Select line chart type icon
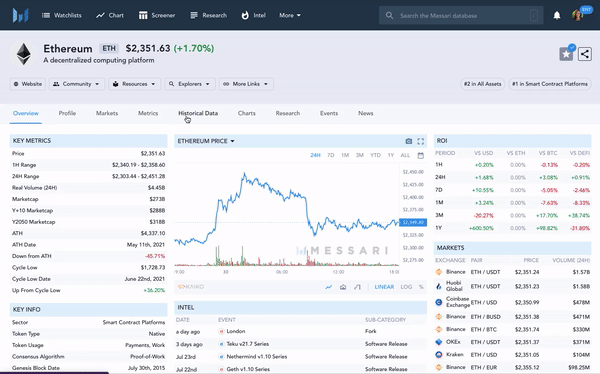The height and width of the screenshot is (374, 600). 329,287
